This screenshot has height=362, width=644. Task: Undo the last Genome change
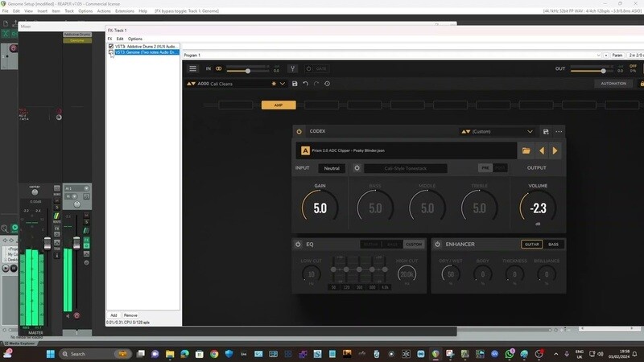306,84
